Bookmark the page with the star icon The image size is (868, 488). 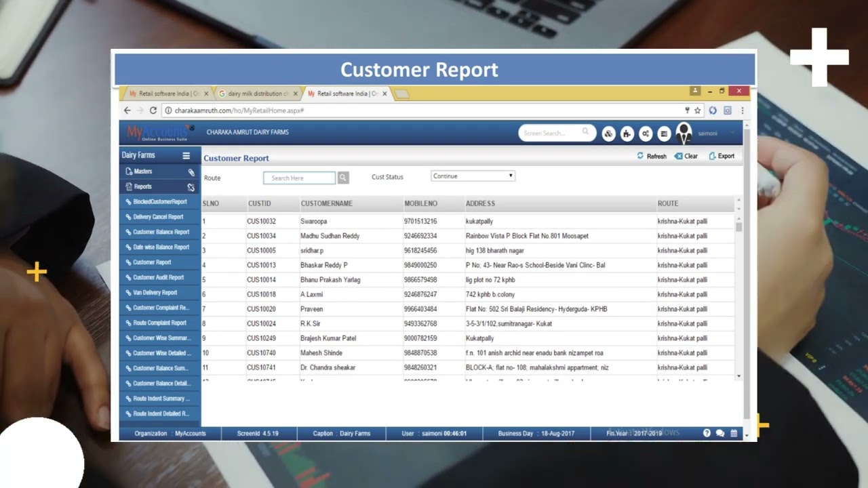click(x=697, y=110)
